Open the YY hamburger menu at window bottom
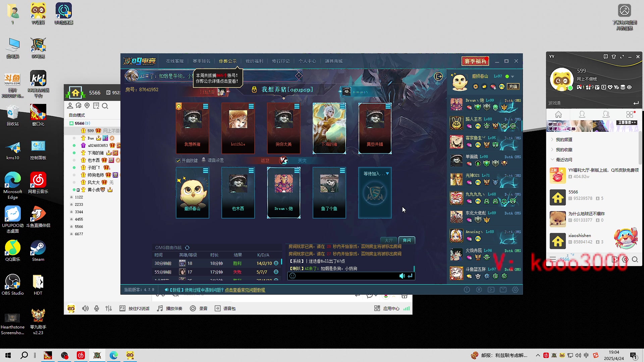Viewport: 644px width, 362px height. click(x=553, y=259)
